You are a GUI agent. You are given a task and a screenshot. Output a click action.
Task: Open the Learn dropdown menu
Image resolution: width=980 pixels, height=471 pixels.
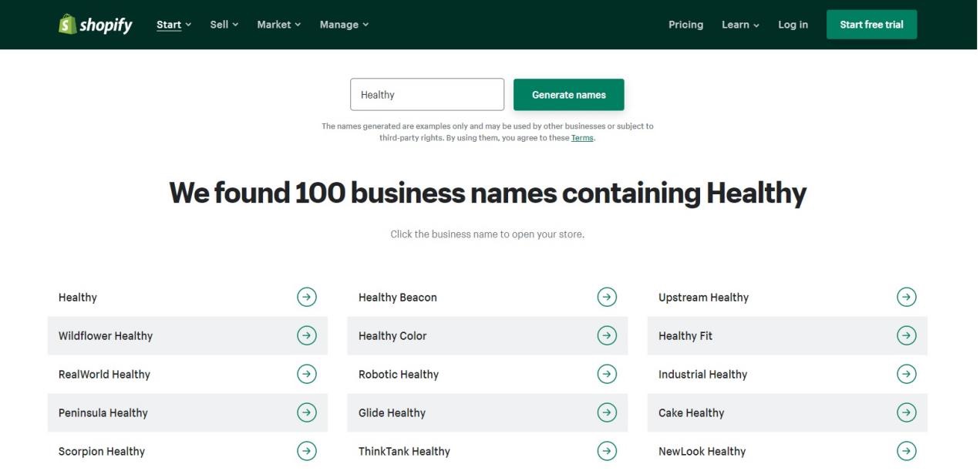pyautogui.click(x=739, y=24)
